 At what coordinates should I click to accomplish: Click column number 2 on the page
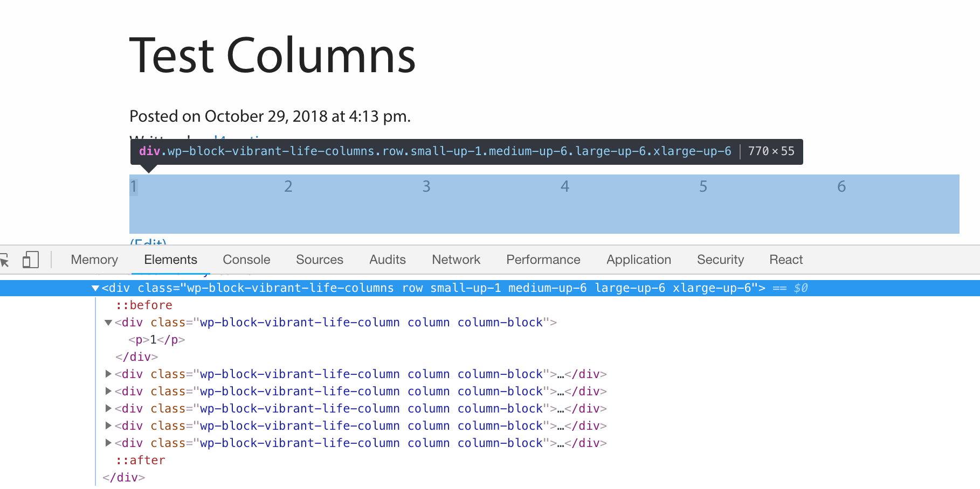pos(288,186)
